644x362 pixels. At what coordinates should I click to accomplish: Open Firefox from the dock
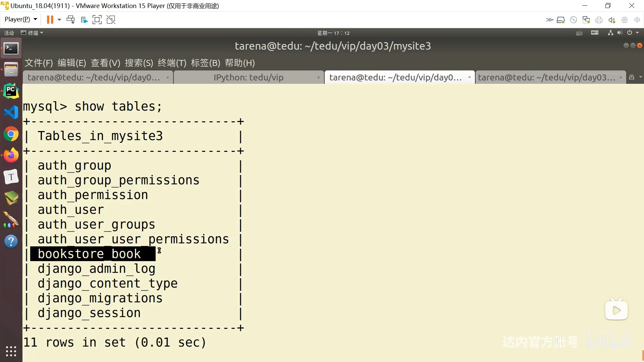point(11,156)
